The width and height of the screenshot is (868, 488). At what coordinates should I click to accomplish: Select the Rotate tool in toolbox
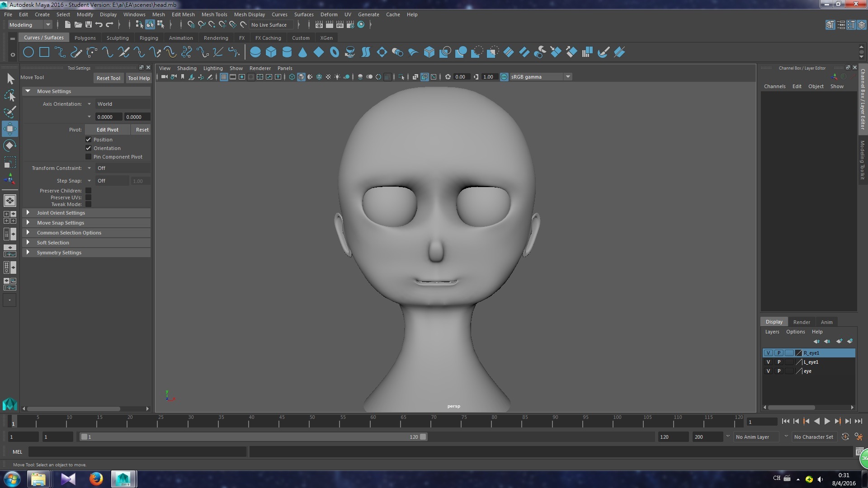point(9,145)
